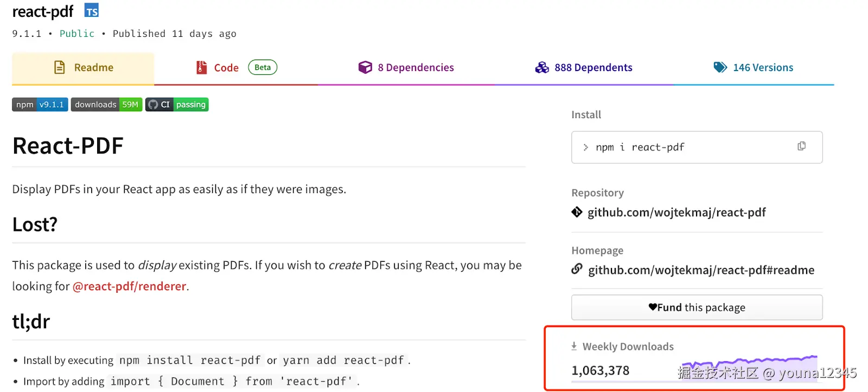Click the prompt chevron before npm i
868x392 pixels.
[585, 147]
